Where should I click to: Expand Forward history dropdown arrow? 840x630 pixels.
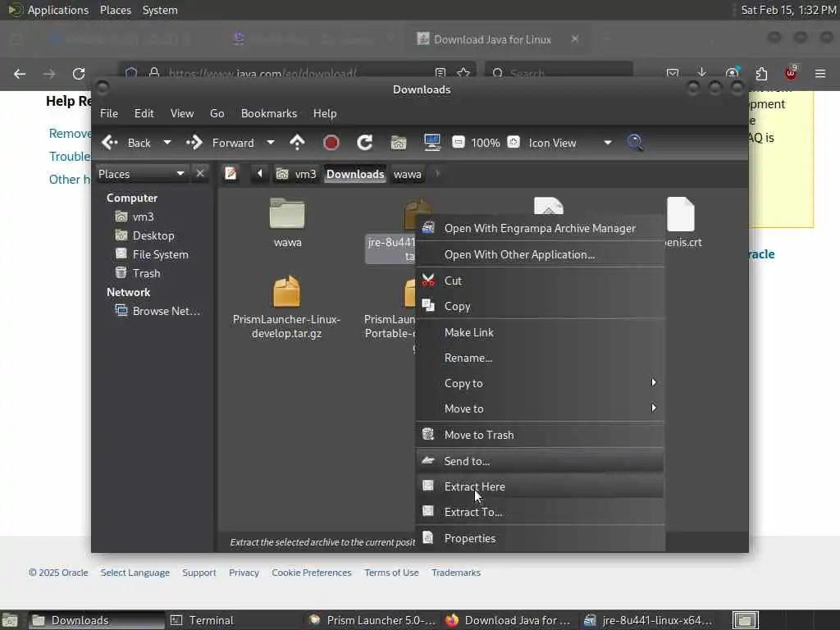[271, 143]
